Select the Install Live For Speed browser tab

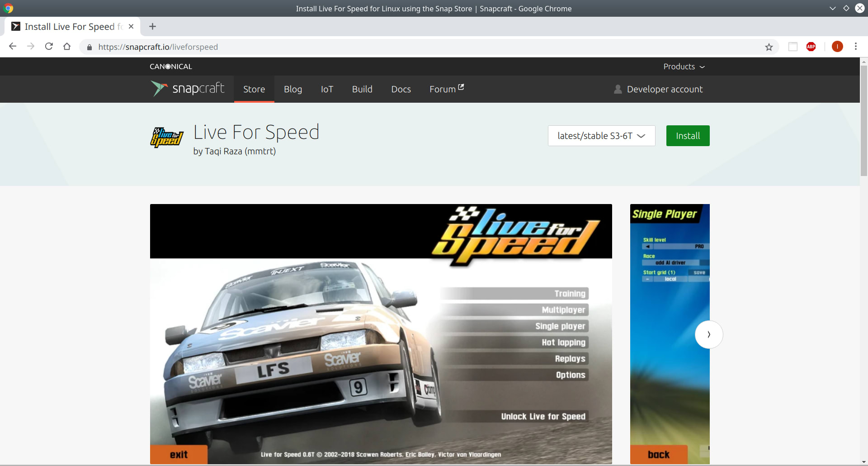point(72,27)
